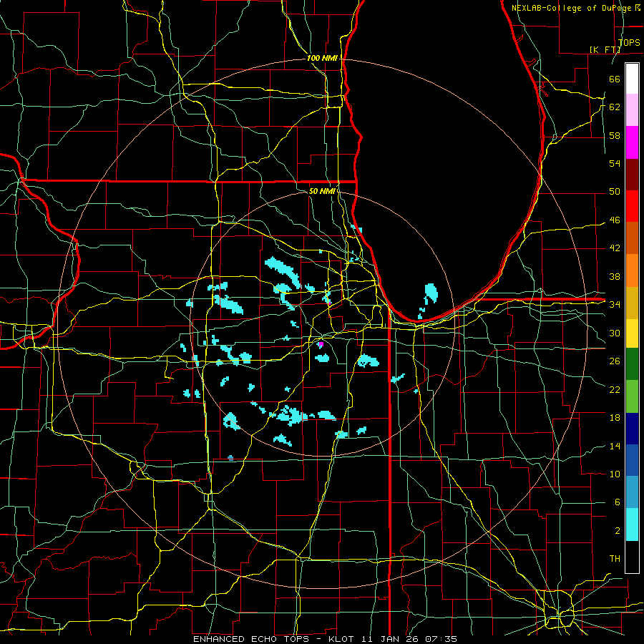Click the 2 legend value
The height and width of the screenshot is (644, 644).
click(617, 531)
